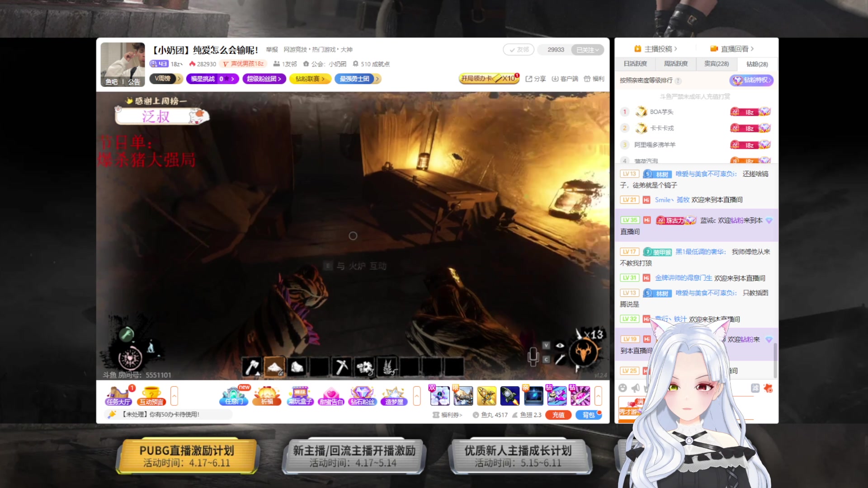
Task: Click the 举报 report link
Action: point(272,50)
